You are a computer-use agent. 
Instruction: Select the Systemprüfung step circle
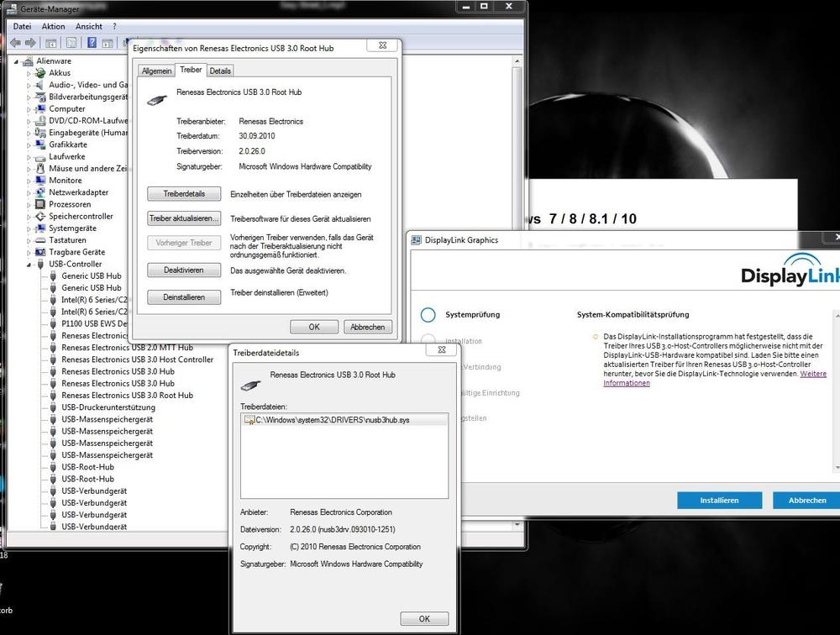click(428, 315)
